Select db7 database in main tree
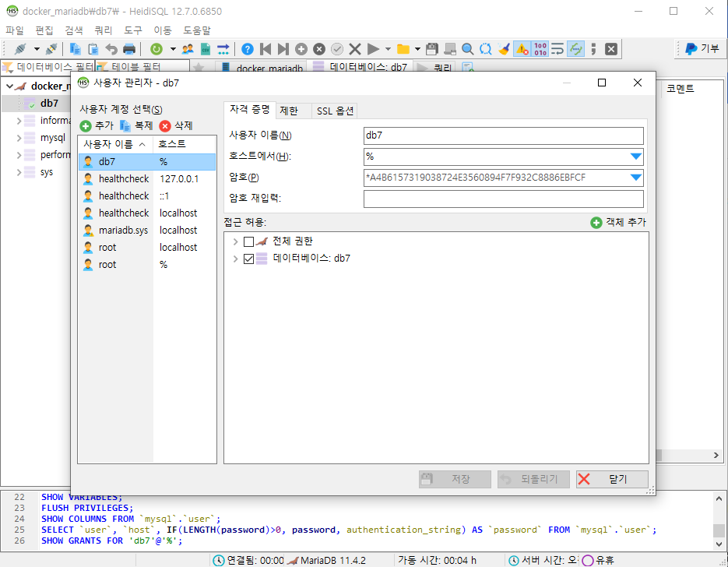 click(x=49, y=104)
